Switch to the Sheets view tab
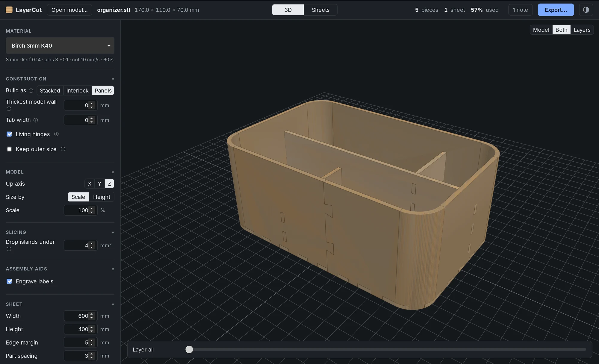 320,10
